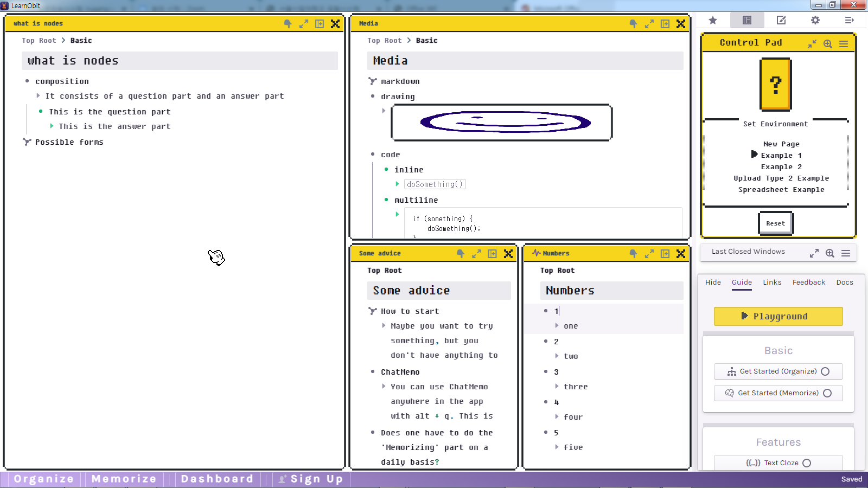This screenshot has width=868, height=488.
Task: Expand 'It consists of a question part' answer
Action: [38, 96]
